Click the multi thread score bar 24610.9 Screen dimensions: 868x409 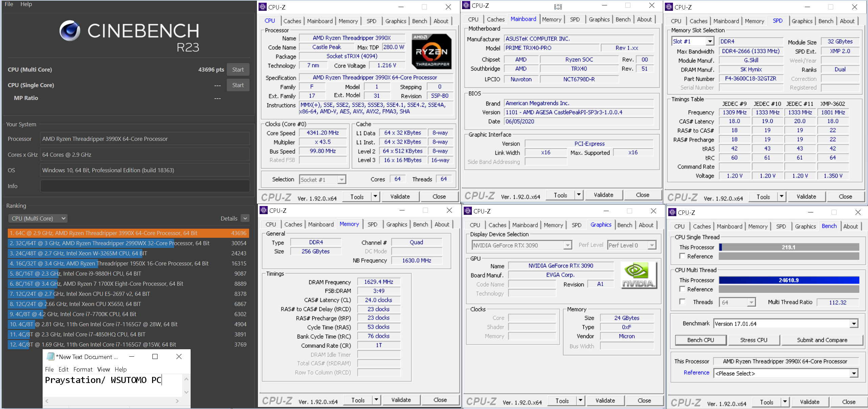pyautogui.click(x=789, y=280)
